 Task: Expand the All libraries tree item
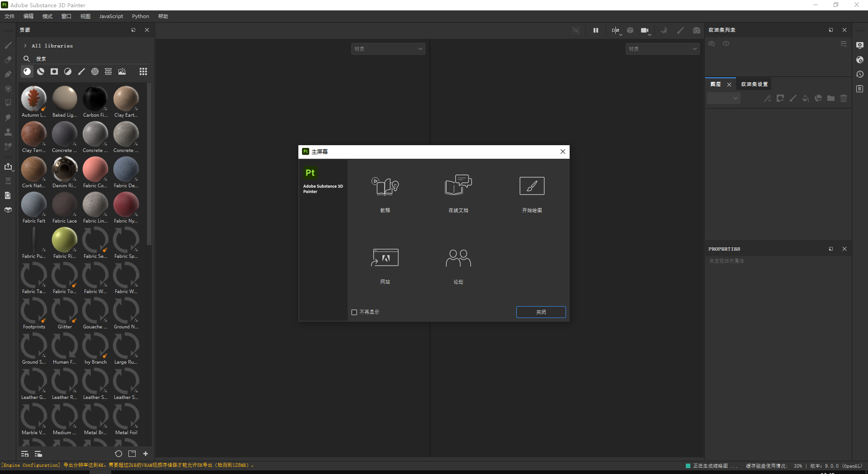pyautogui.click(x=25, y=46)
